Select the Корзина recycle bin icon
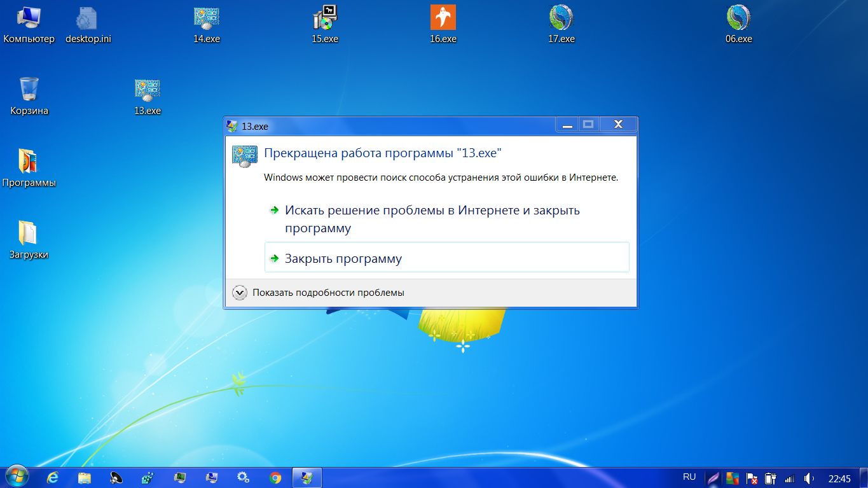The height and width of the screenshot is (488, 868). [x=29, y=96]
